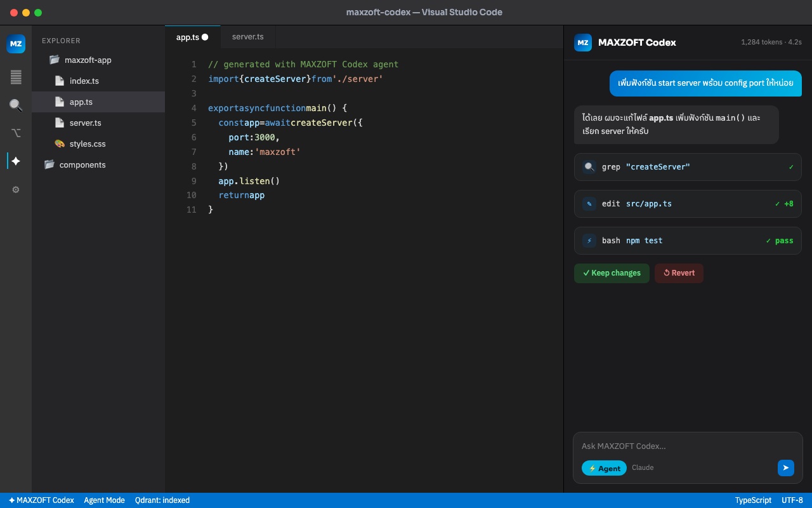Focus the Ask MAXZOFT Codex input field
This screenshot has height=508, width=812.
click(x=688, y=446)
